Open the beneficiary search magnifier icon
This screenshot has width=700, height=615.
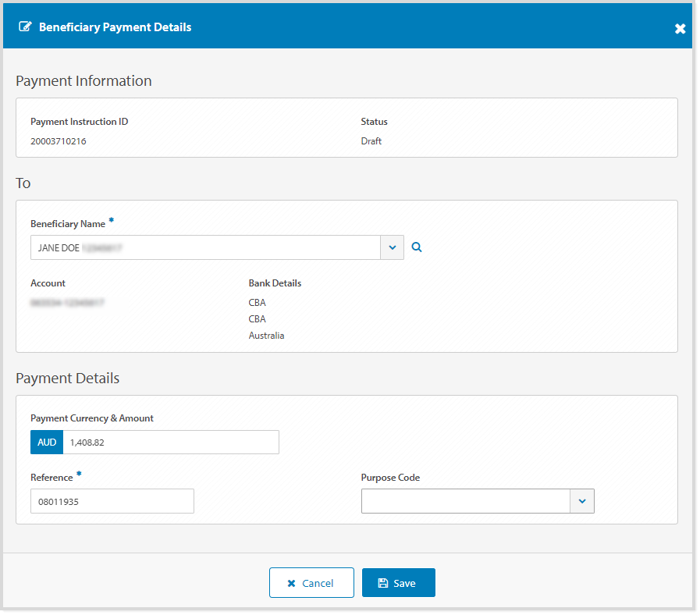417,247
